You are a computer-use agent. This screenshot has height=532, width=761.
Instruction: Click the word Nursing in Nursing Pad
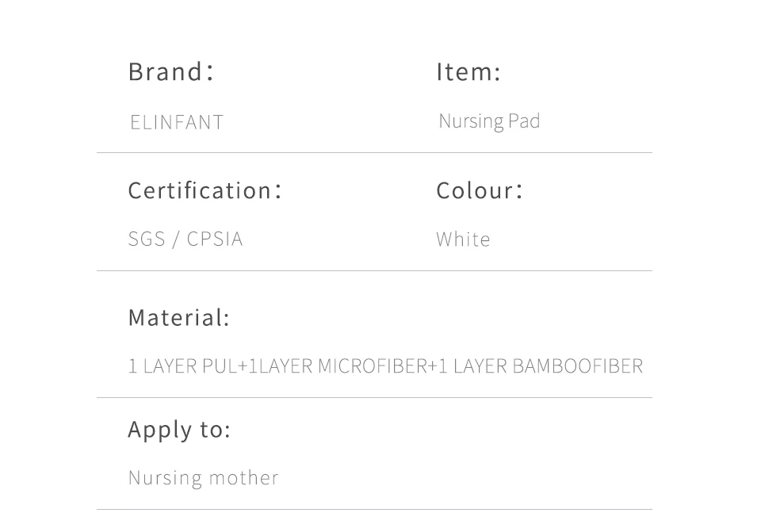point(472,121)
